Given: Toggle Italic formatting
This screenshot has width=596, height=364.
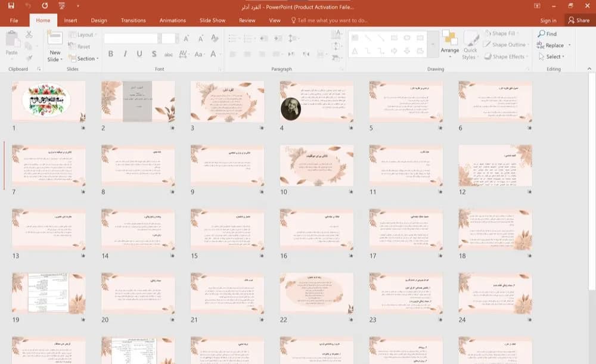Looking at the screenshot, I should 125,54.
